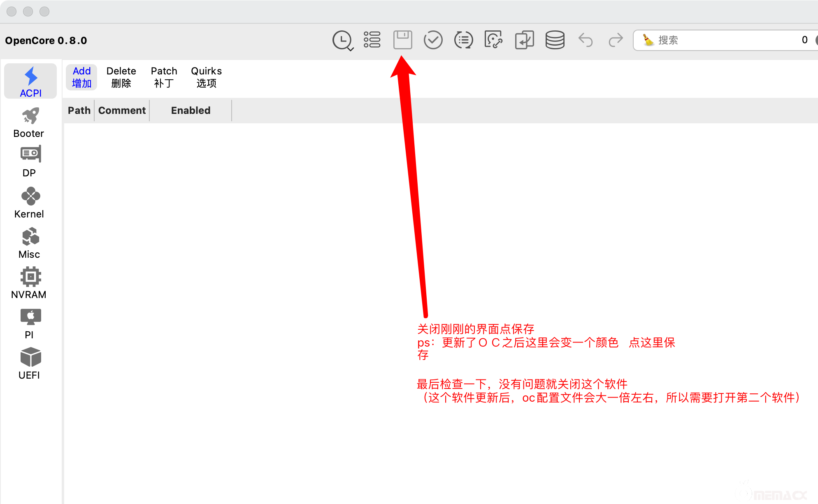Click the Enabled column header
This screenshot has height=504, width=818.
click(191, 111)
